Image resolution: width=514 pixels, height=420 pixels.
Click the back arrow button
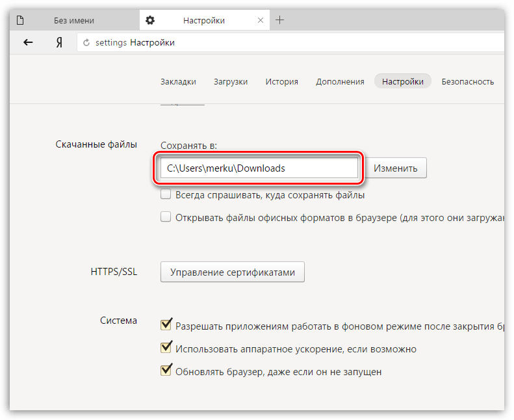(28, 42)
